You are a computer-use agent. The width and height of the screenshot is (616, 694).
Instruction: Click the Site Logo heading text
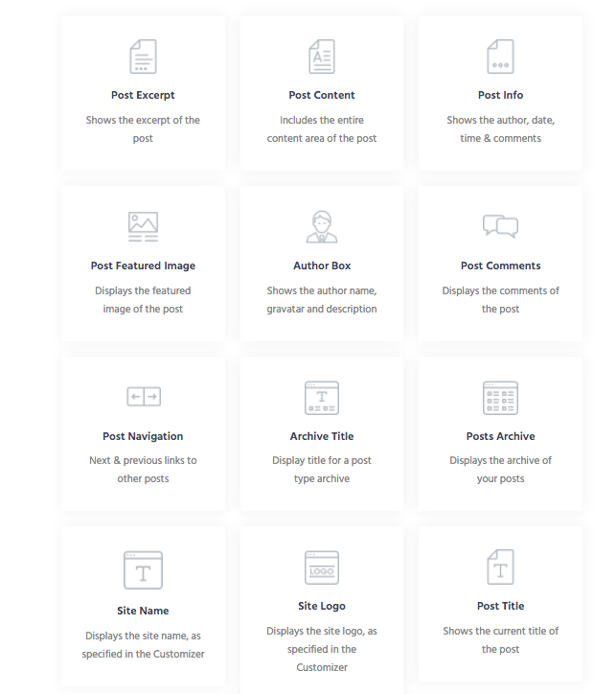(x=322, y=607)
